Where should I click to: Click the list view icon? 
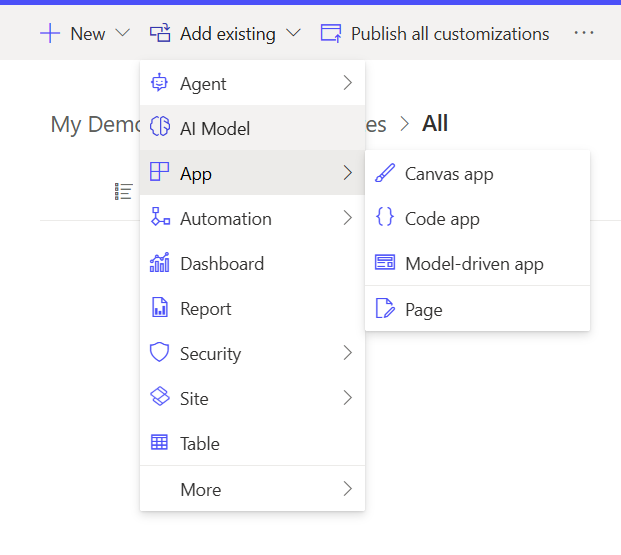tap(123, 191)
